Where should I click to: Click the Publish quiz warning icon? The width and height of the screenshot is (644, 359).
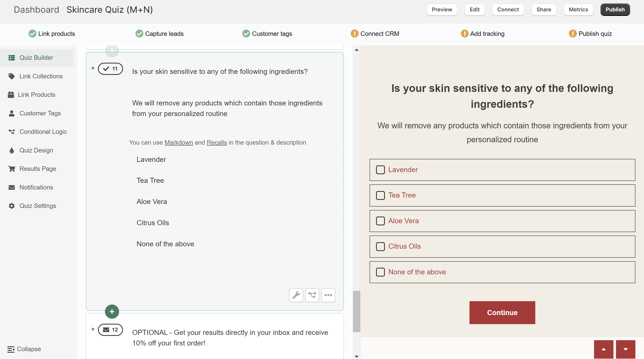click(x=573, y=34)
